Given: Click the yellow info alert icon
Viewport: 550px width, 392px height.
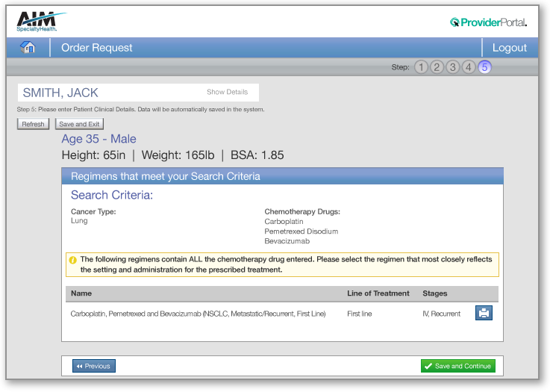Looking at the screenshot, I should (x=72, y=260).
